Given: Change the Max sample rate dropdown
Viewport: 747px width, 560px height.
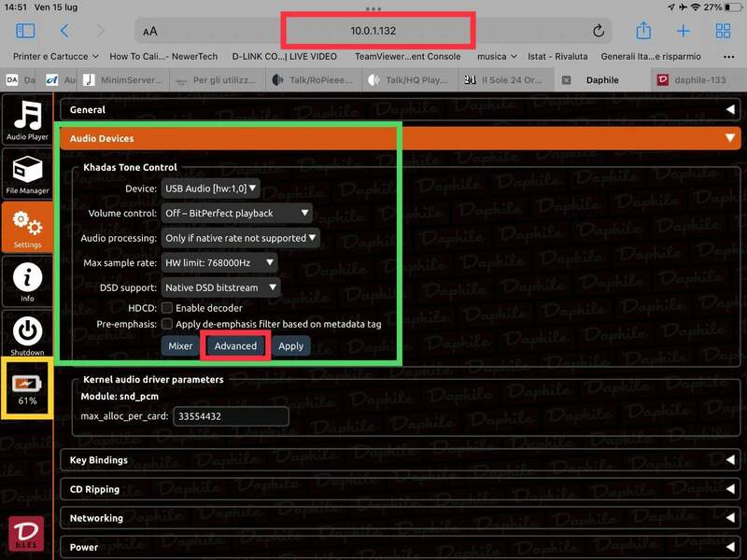Looking at the screenshot, I should (219, 263).
